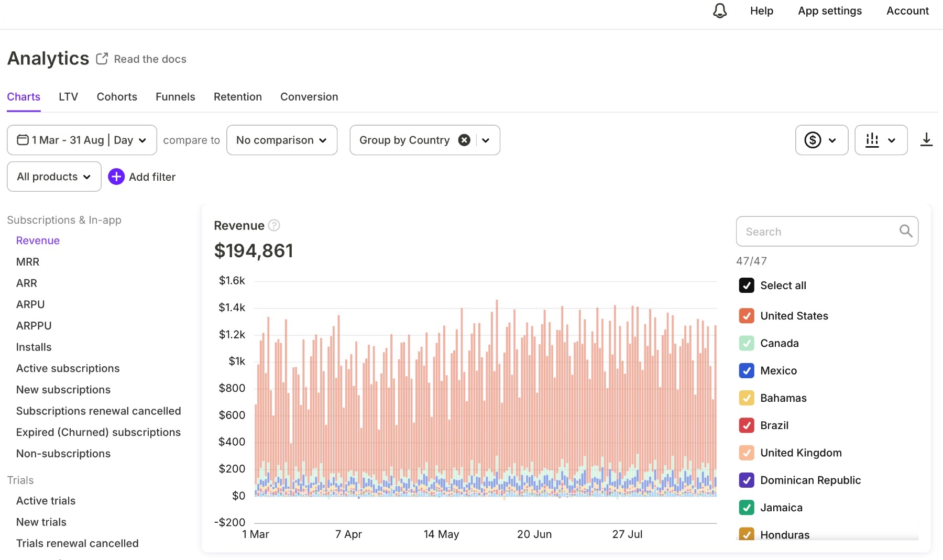Select Installs in the sidebar
Viewport: 943px width, 560px height.
click(34, 347)
